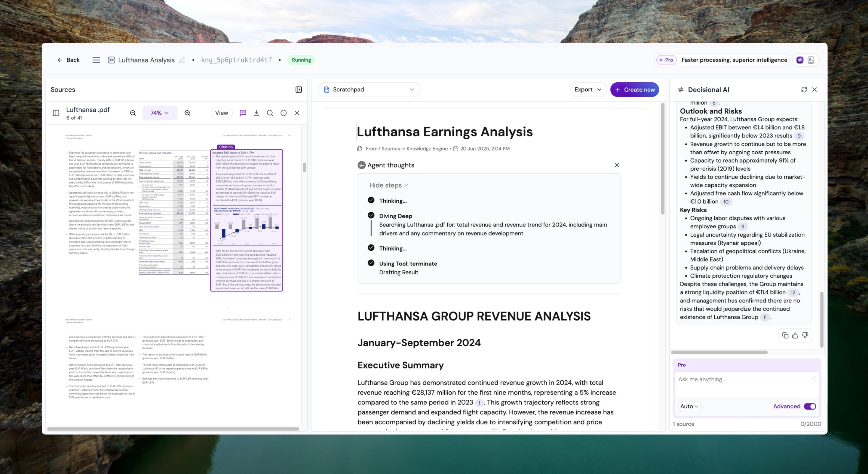Click the Decisional AI vertical scrollbar
The image size is (868, 474).
click(822, 319)
